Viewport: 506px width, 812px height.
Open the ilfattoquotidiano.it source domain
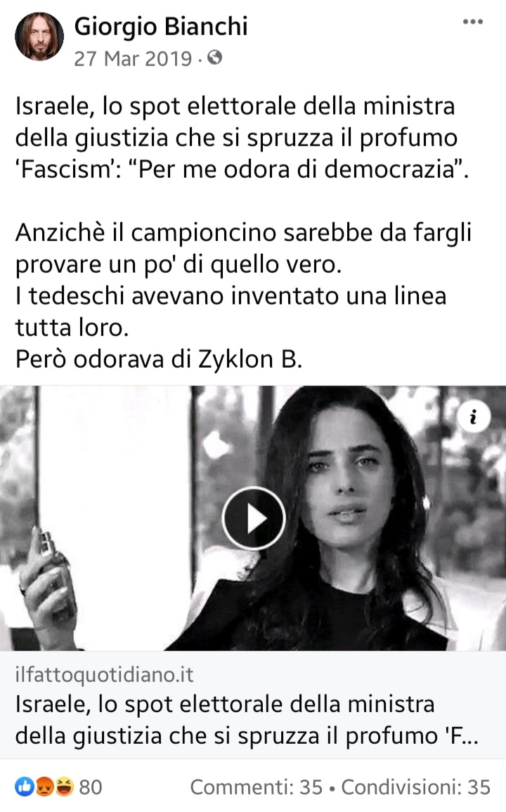[104, 675]
